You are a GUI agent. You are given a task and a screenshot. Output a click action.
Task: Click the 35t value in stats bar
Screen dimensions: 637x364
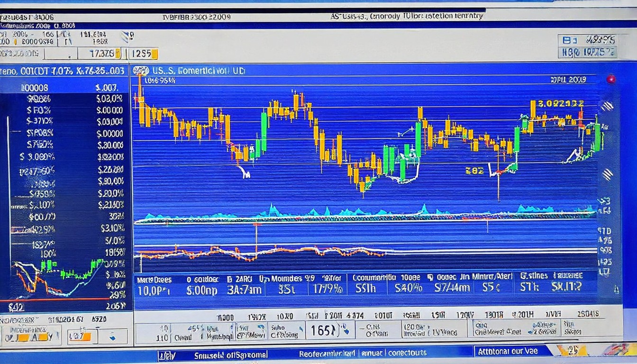click(x=287, y=290)
